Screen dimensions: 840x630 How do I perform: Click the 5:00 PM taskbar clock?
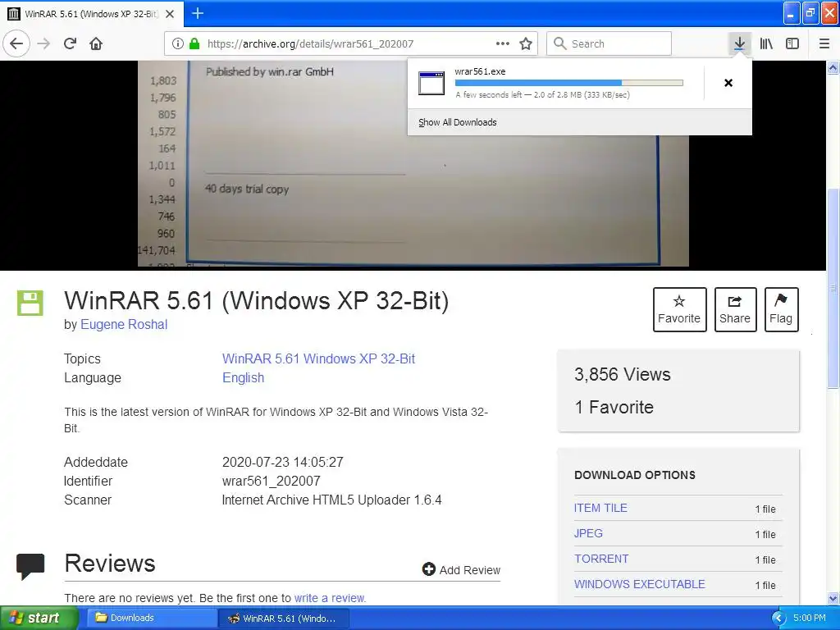pos(810,619)
